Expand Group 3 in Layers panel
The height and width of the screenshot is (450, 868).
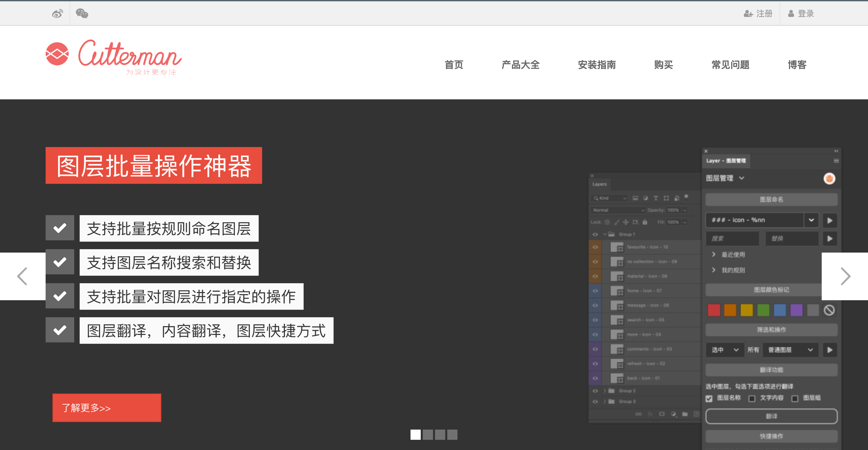pyautogui.click(x=605, y=401)
